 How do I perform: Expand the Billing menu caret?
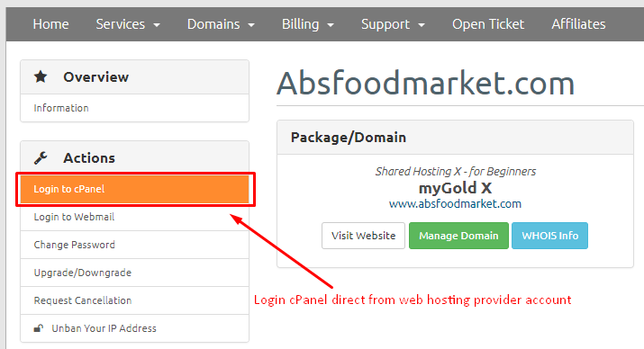point(331,25)
